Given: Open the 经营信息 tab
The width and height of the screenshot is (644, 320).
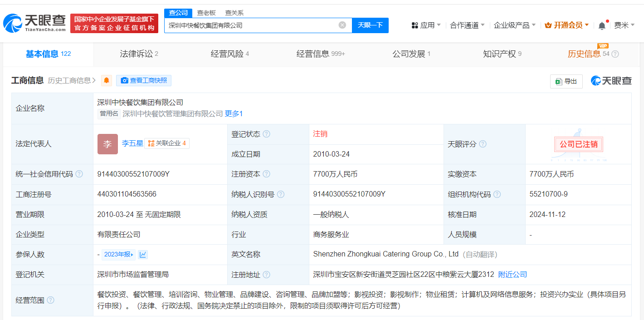Looking at the screenshot, I should pos(321,54).
